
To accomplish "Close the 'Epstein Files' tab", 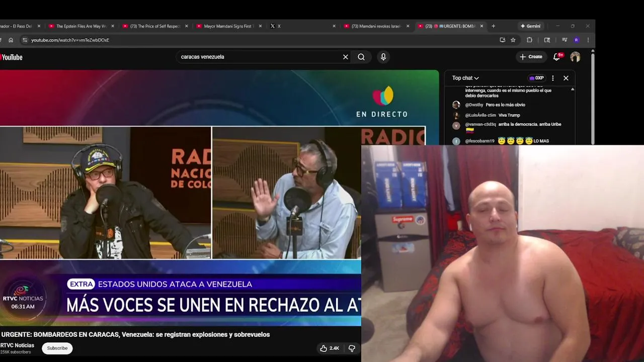I will click(113, 26).
